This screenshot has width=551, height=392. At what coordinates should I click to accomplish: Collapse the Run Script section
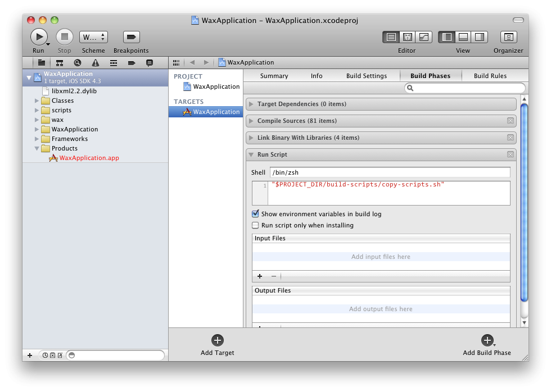point(251,154)
